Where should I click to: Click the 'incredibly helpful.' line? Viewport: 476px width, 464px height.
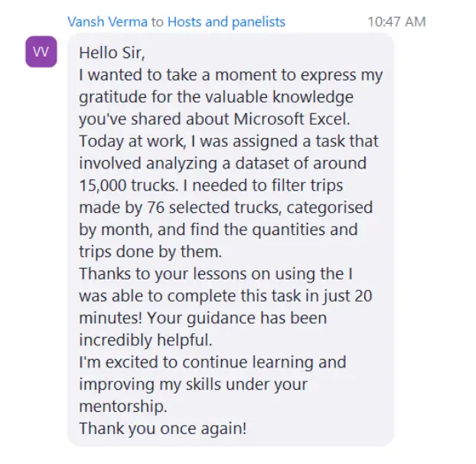[145, 340]
